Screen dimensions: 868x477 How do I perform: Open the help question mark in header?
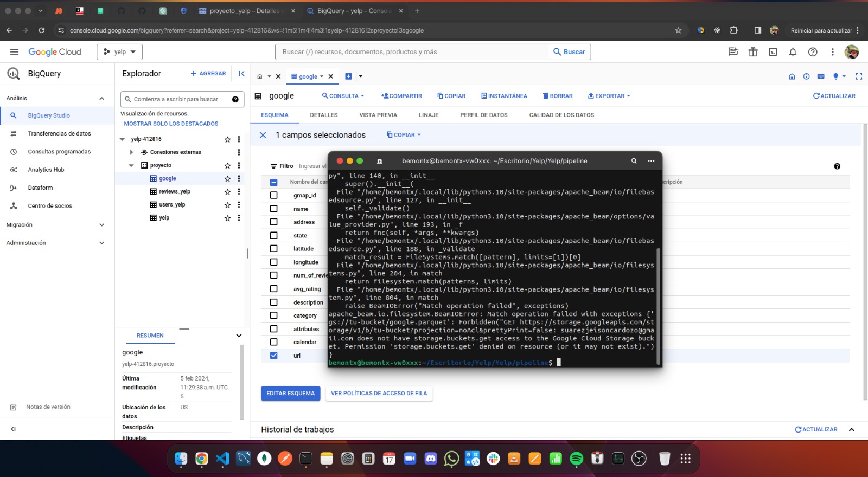[813, 52]
